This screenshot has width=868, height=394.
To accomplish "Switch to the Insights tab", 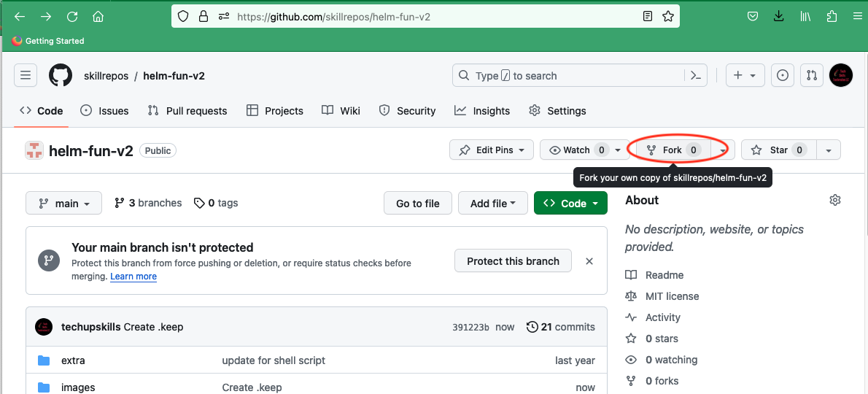I will [x=481, y=111].
